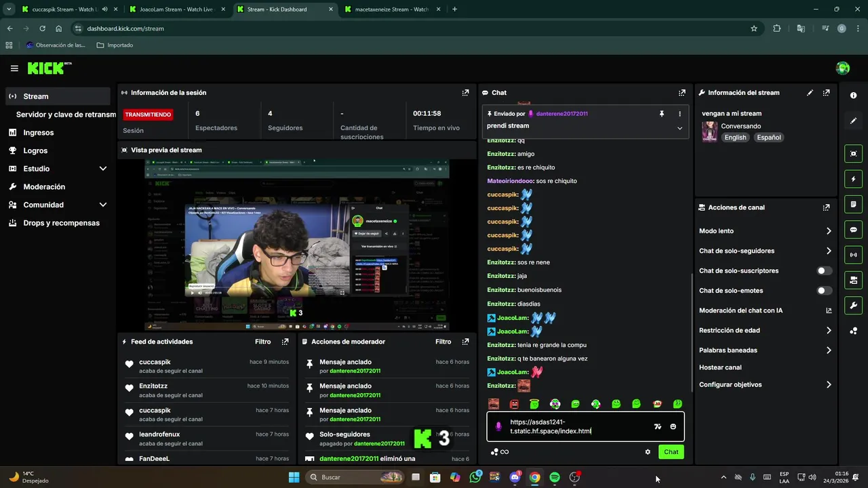Image resolution: width=868 pixels, height=488 pixels.
Task: Click the info icon in the right sidebar
Action: pos(853,96)
